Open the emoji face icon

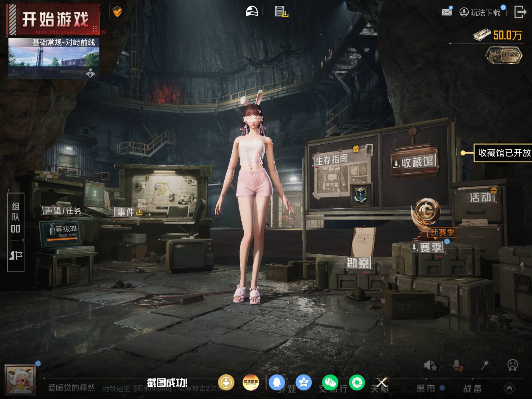[x=513, y=365]
